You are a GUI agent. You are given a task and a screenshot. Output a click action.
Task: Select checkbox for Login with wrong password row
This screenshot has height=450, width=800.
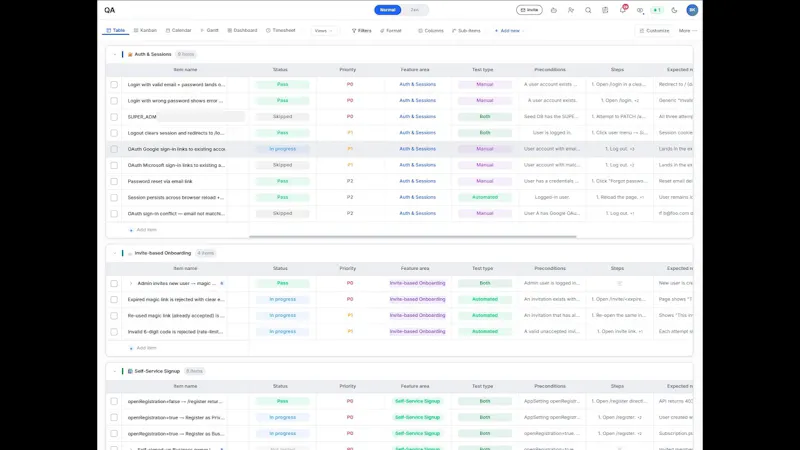tap(114, 101)
